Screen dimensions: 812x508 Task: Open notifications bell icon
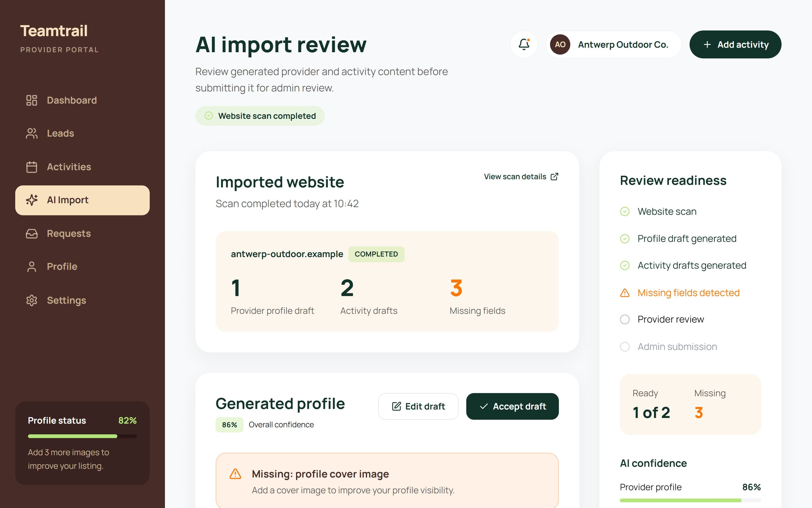click(x=524, y=44)
